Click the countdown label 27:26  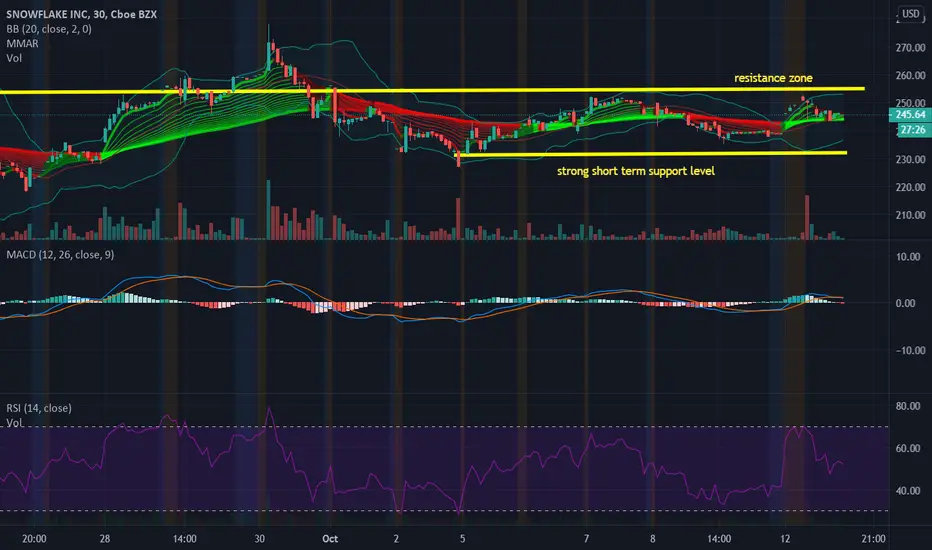click(x=911, y=130)
